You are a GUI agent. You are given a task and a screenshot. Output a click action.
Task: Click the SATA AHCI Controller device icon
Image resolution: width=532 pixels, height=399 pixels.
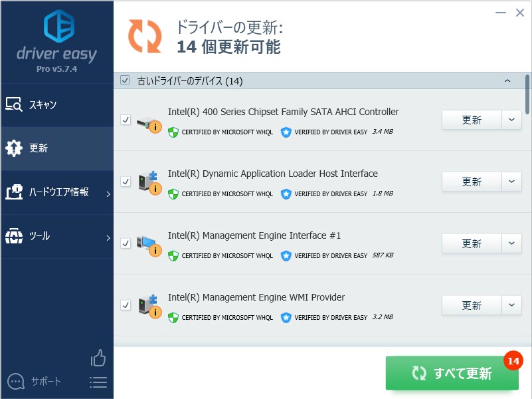tap(149, 124)
